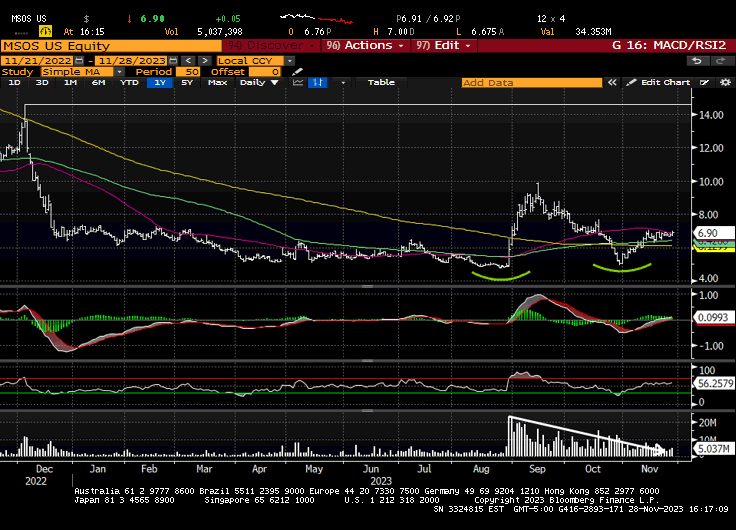Click the Sep month axis label
The height and width of the screenshot is (530, 736).
click(x=537, y=469)
